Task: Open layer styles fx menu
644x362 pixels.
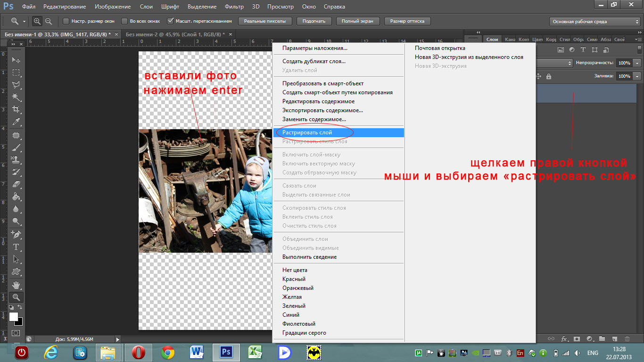Action: pyautogui.click(x=564, y=338)
